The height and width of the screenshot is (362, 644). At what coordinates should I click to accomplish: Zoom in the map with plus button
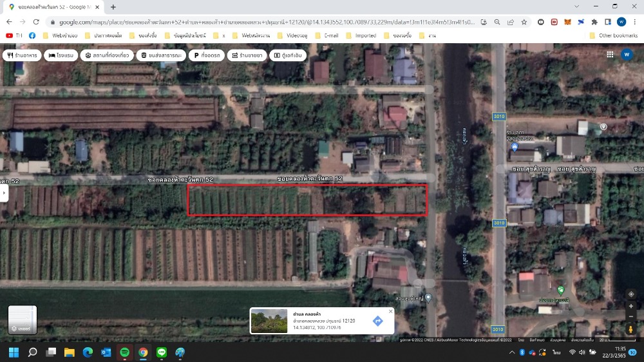point(631,306)
